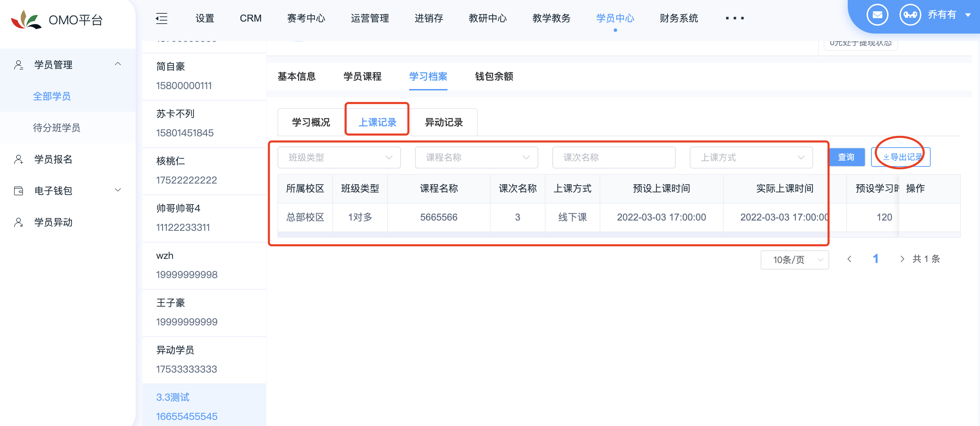Image resolution: width=980 pixels, height=426 pixels.
Task: Click the 1对多 class type cell
Action: click(x=360, y=217)
